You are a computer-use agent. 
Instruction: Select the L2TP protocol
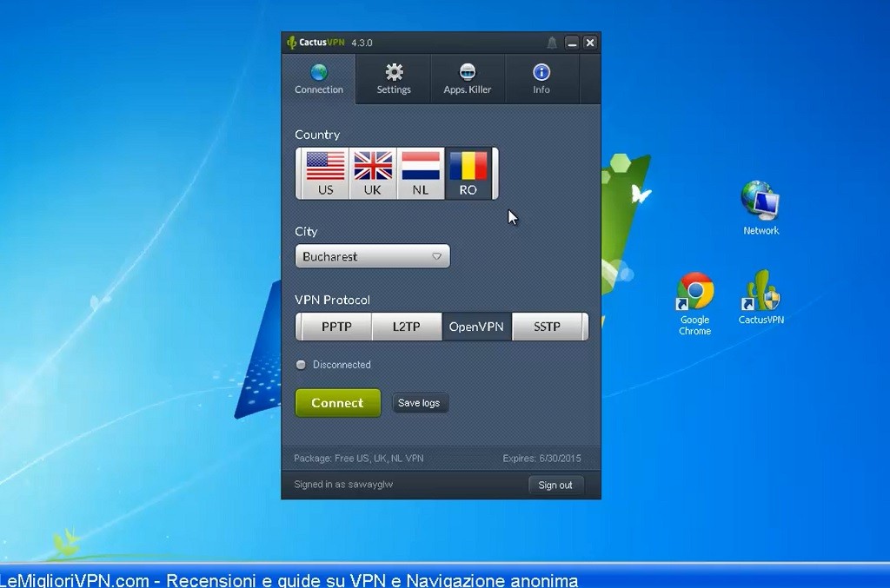[x=407, y=327]
